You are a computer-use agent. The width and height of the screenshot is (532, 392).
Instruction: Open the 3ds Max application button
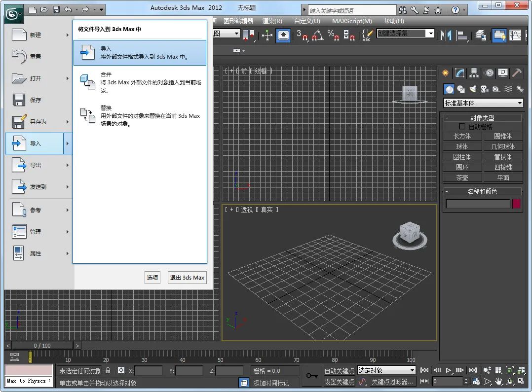(14, 14)
